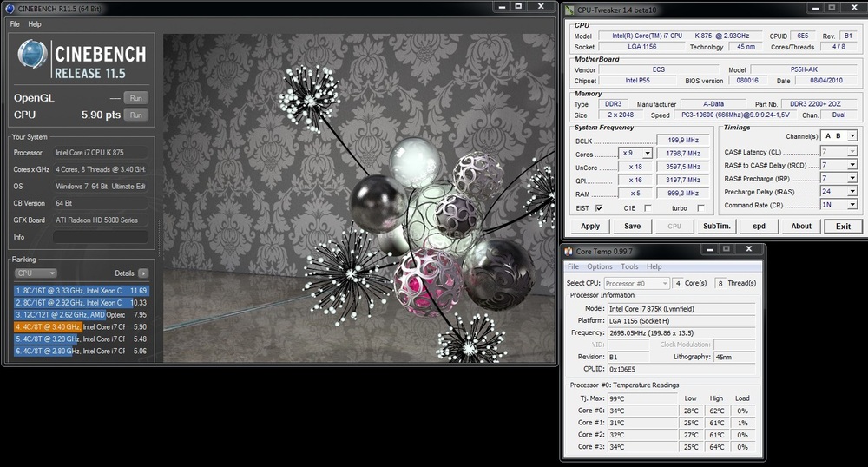Open the Core Temp File menu
Screen dimensions: 868x467
click(574, 266)
